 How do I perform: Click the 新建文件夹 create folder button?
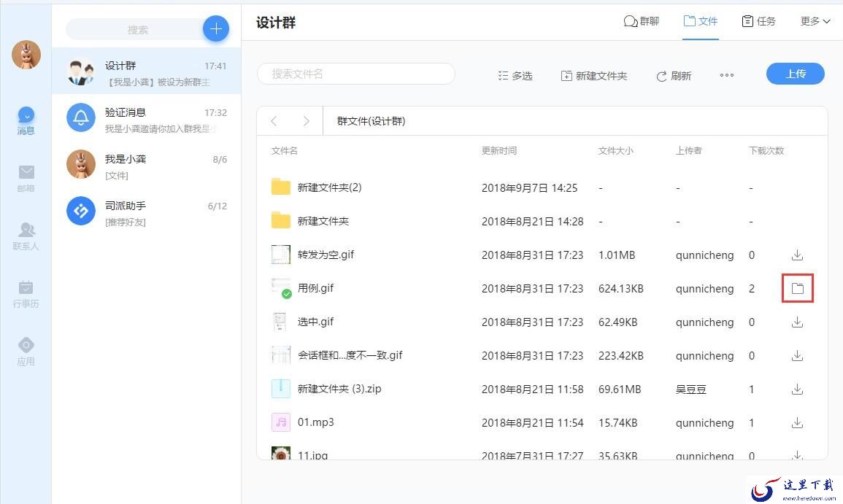593,76
